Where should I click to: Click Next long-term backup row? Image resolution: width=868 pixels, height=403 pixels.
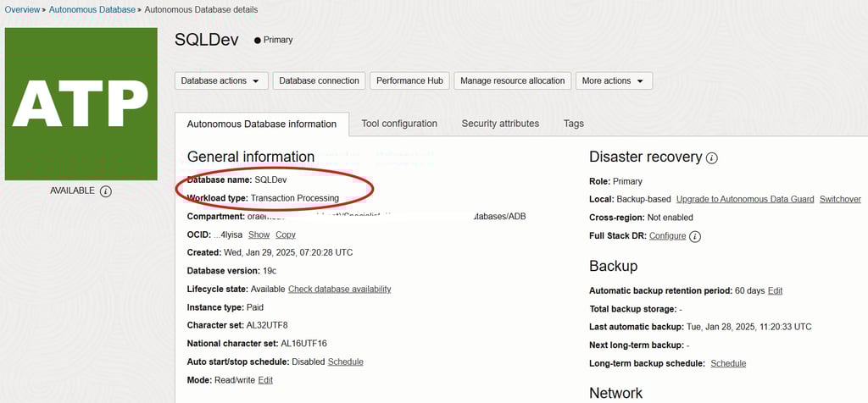click(x=639, y=345)
